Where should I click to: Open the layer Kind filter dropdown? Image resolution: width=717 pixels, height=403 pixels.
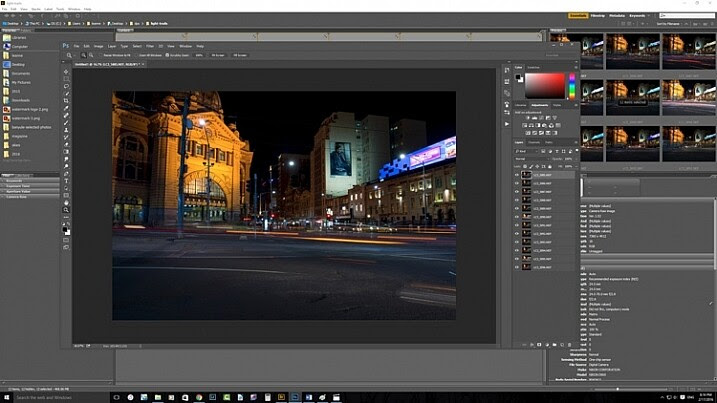[526, 151]
